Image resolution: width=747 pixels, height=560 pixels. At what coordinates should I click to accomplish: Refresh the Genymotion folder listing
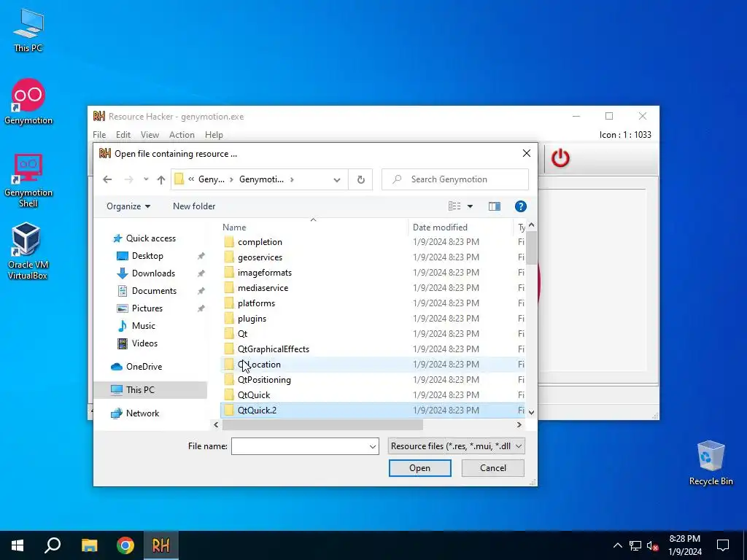click(360, 179)
